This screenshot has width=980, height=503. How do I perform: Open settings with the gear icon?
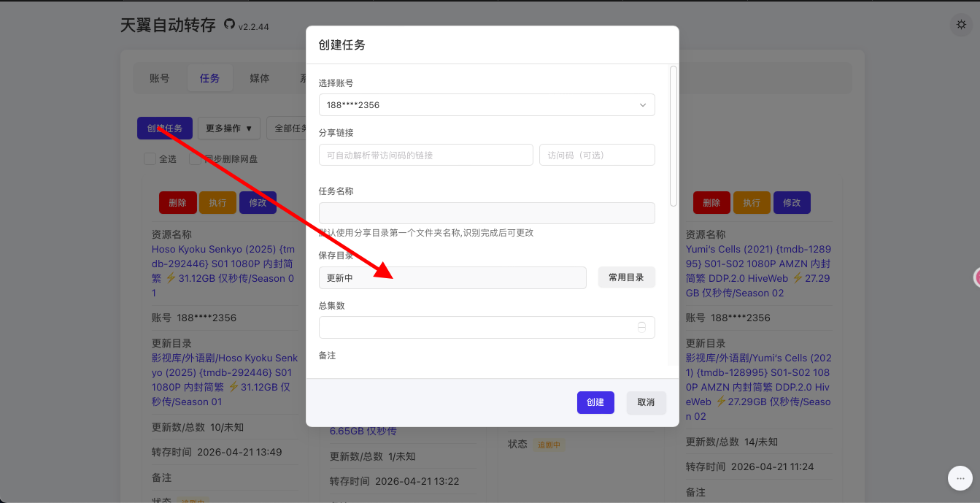pos(961,24)
